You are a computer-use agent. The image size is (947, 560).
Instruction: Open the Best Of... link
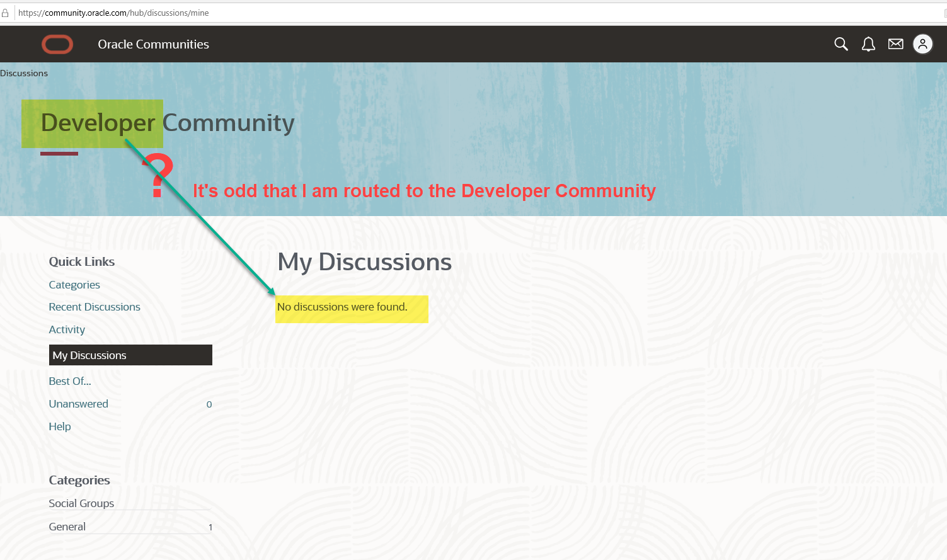click(x=70, y=381)
